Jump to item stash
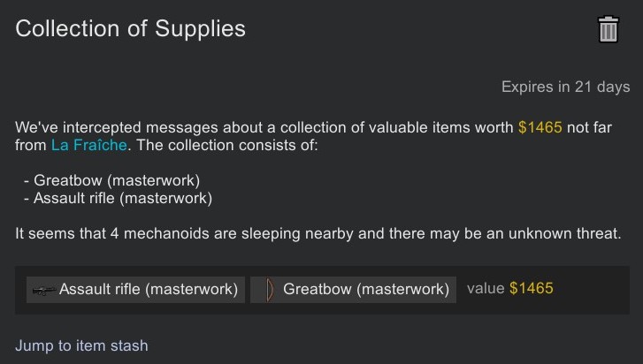 [81, 345]
